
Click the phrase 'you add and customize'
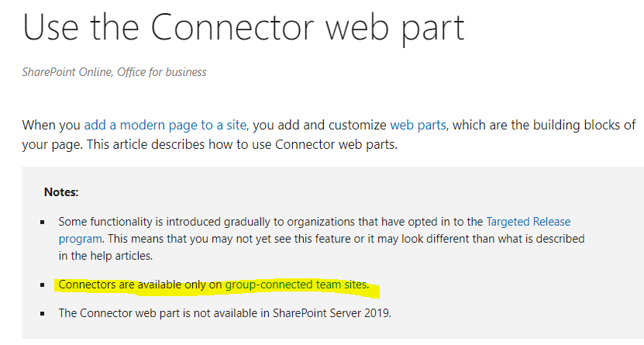click(319, 125)
